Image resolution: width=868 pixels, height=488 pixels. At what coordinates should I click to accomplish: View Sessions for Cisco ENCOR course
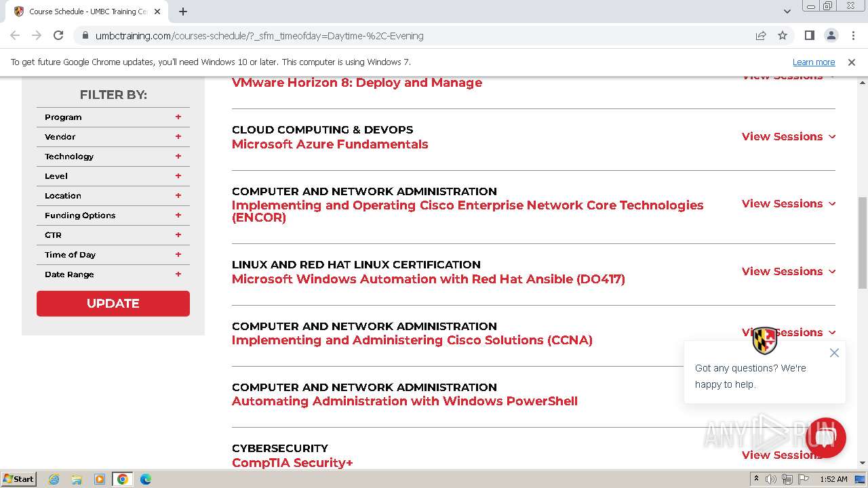point(789,203)
